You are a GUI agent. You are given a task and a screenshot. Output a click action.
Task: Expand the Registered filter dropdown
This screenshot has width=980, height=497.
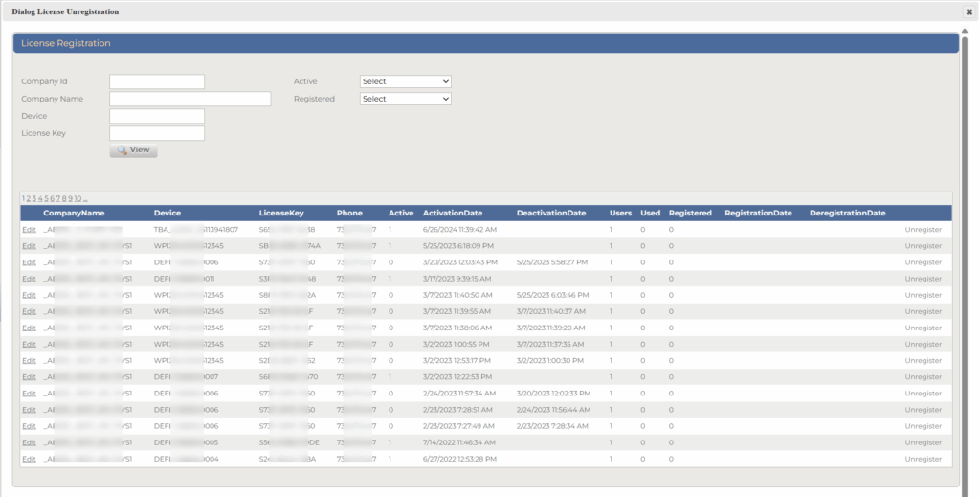click(x=405, y=99)
